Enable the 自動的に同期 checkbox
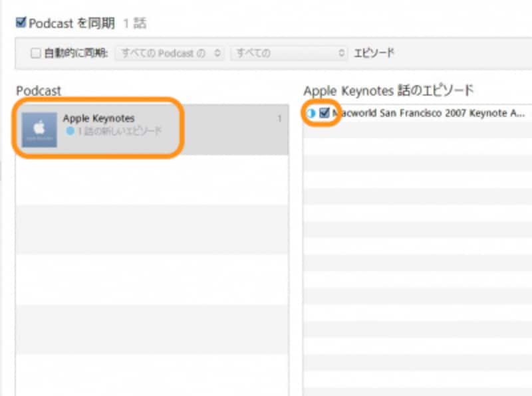532x396 pixels. click(36, 53)
